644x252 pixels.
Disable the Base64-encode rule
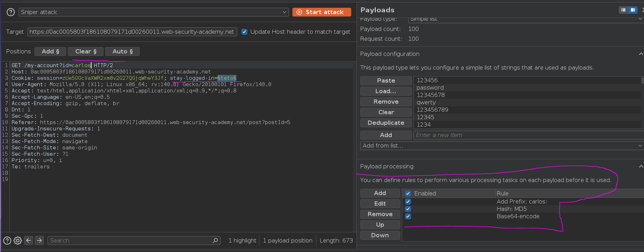408,216
